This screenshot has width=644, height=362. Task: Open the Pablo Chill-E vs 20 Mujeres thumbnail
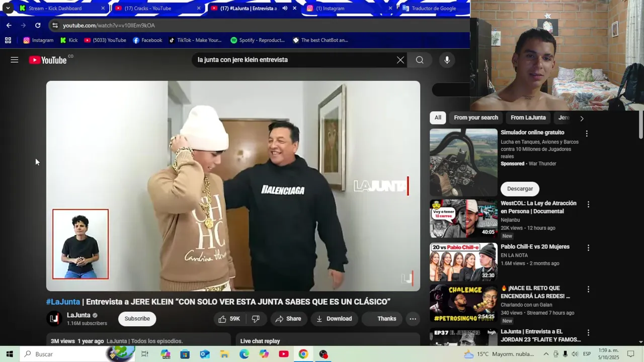pyautogui.click(x=463, y=262)
